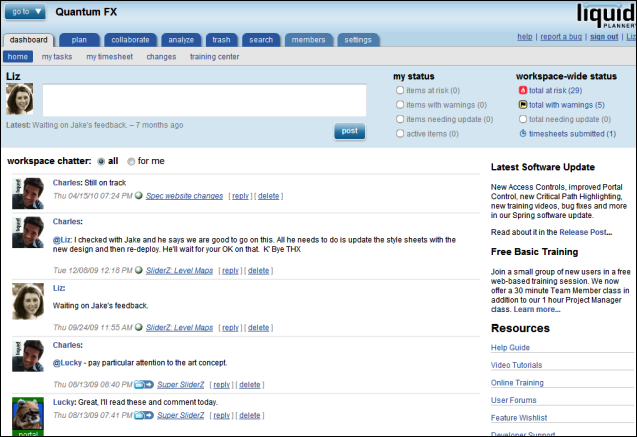The width and height of the screenshot is (637, 437).
Task: Click folder icon on Lucky's 07:41 PM comment
Action: (144, 415)
